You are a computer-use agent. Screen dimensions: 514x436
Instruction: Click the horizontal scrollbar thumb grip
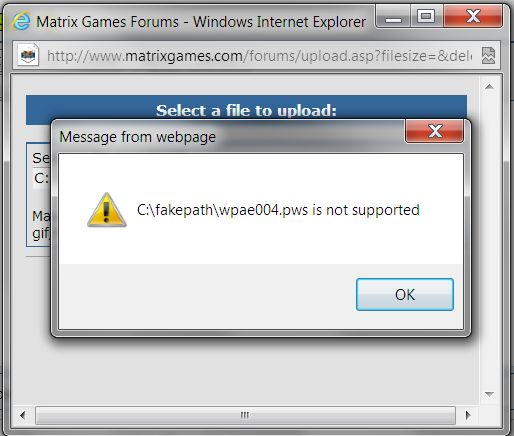pyautogui.click(x=245, y=415)
